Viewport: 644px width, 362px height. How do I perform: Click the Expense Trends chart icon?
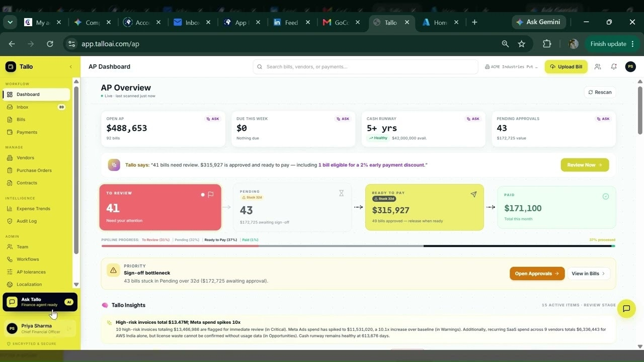coord(10,209)
